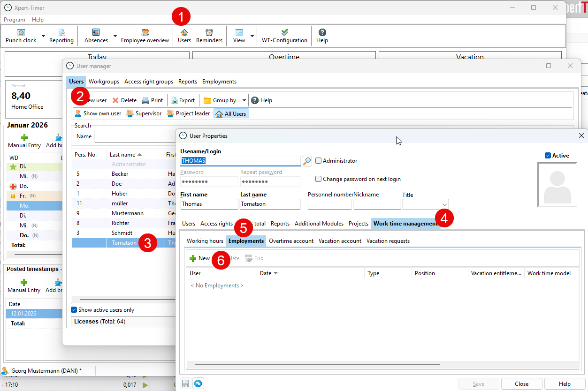The width and height of the screenshot is (588, 391).
Task: Open the Reporting tool
Action: pyautogui.click(x=61, y=36)
